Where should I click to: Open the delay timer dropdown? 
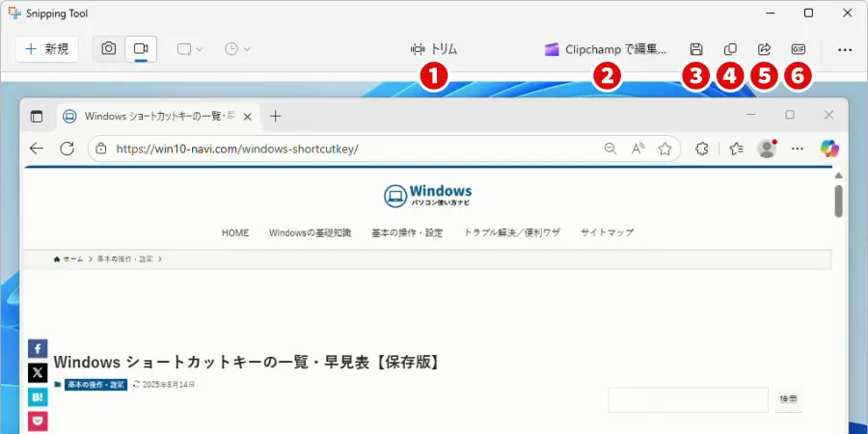(238, 49)
